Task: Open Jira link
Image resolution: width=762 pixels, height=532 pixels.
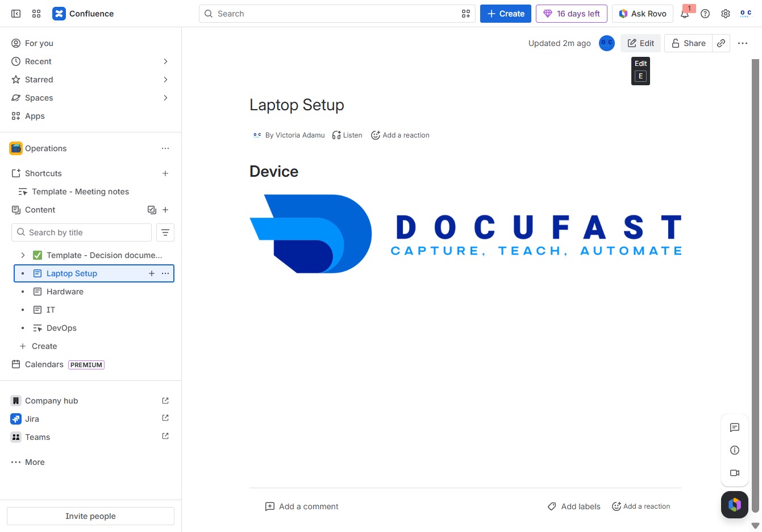Action: (x=90, y=419)
